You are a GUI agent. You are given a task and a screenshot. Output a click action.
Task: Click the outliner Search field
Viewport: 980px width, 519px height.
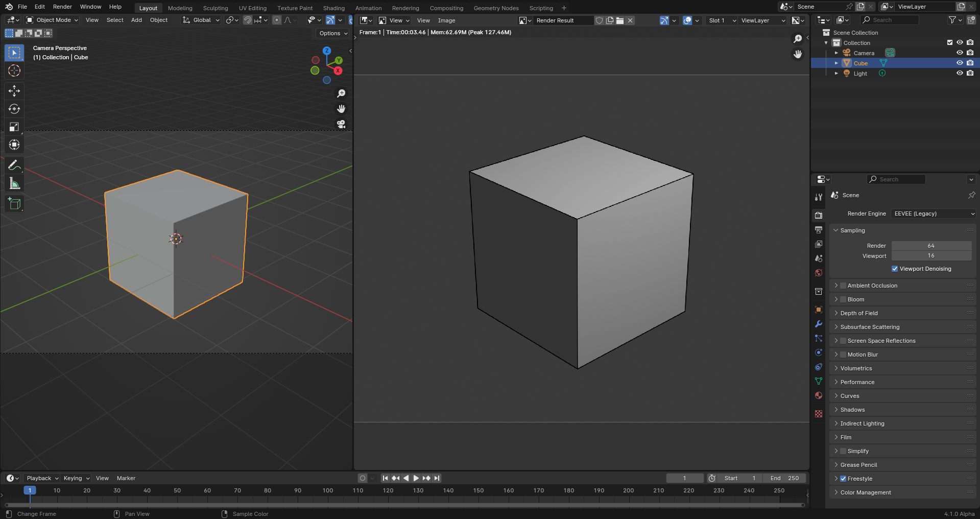890,20
